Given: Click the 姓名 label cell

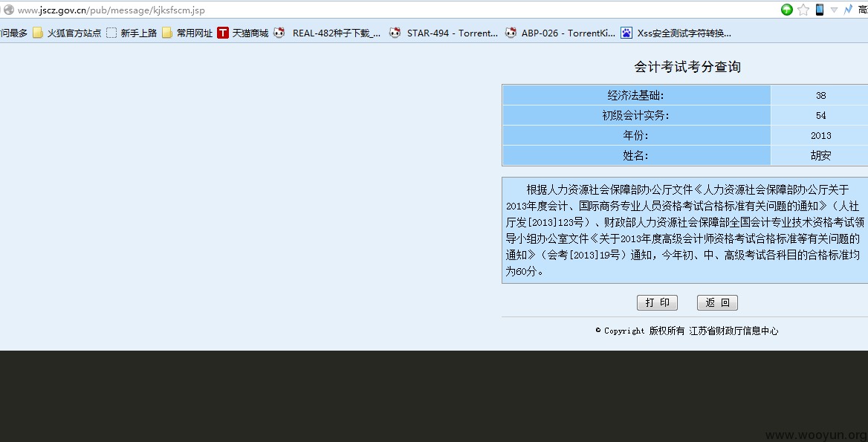Looking at the screenshot, I should [x=637, y=155].
